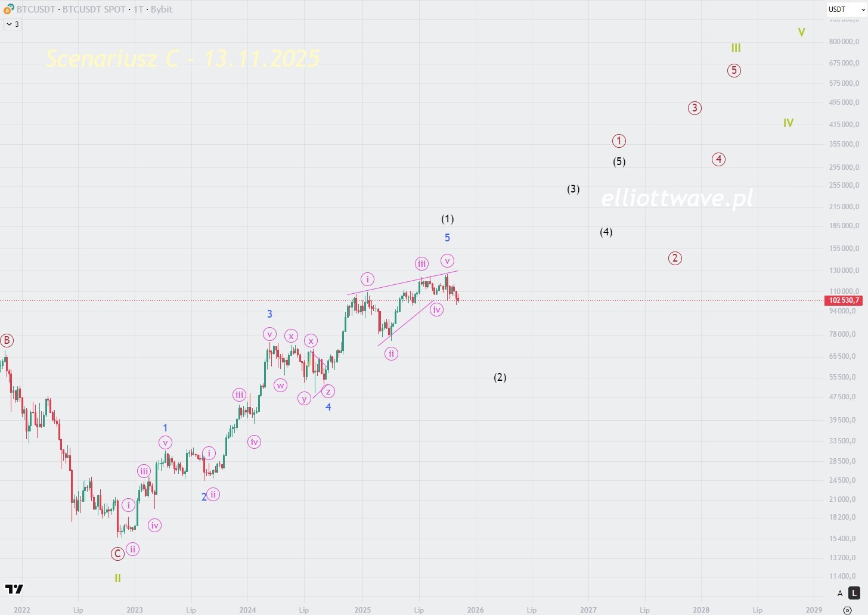The height and width of the screenshot is (615, 868).
Task: Click the red 102 530,7 price label
Action: pyautogui.click(x=843, y=300)
